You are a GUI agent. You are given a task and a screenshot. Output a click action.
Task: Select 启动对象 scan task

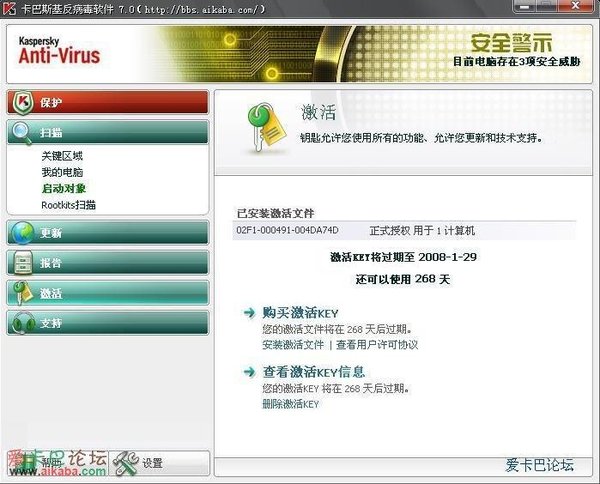64,189
